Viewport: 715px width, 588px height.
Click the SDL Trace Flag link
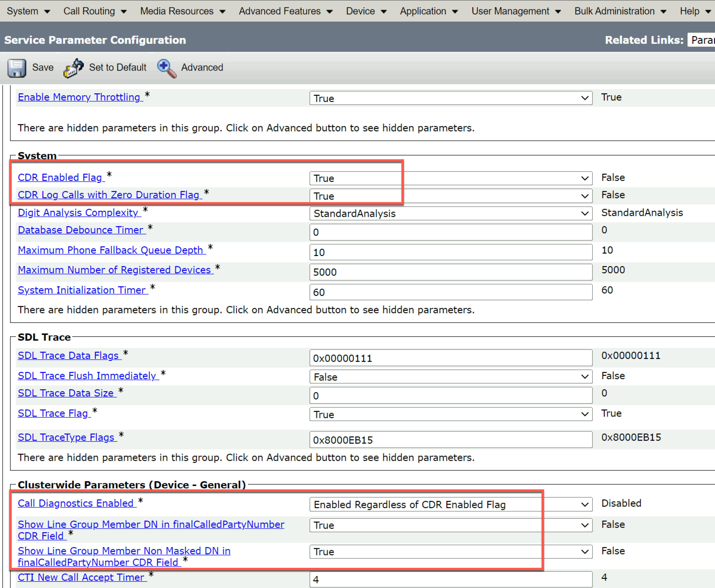click(54, 413)
